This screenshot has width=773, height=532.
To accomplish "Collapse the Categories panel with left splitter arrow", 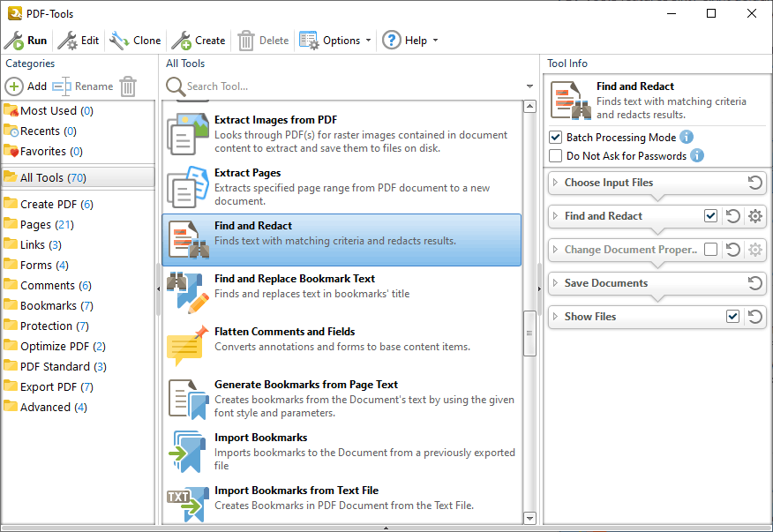I will coord(158,288).
